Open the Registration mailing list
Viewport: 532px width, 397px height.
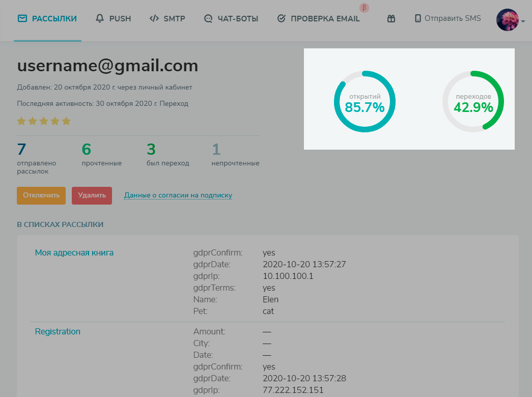click(x=58, y=331)
